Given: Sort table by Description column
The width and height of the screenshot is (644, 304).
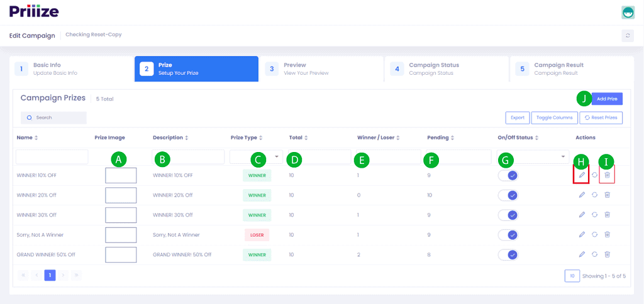Looking at the screenshot, I should (171, 138).
